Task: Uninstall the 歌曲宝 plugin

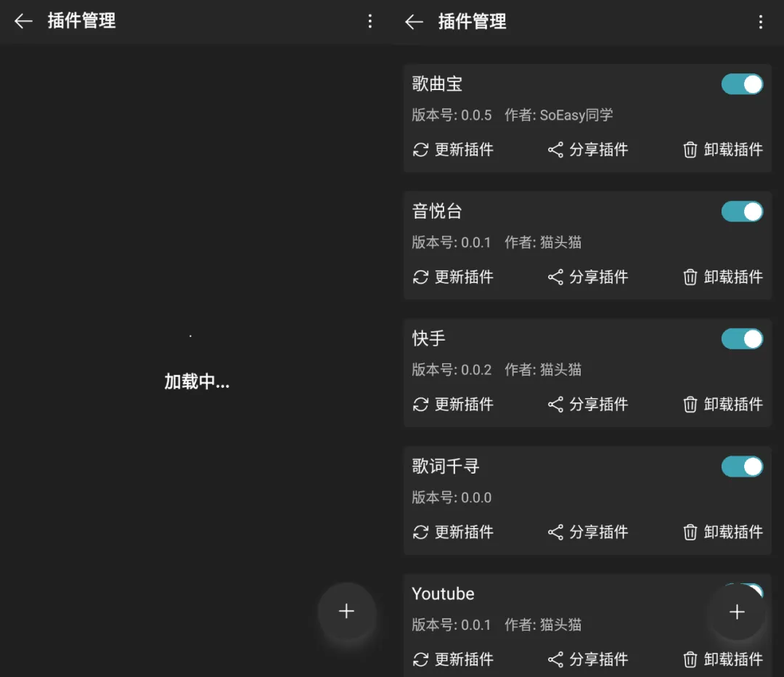Action: (x=722, y=150)
